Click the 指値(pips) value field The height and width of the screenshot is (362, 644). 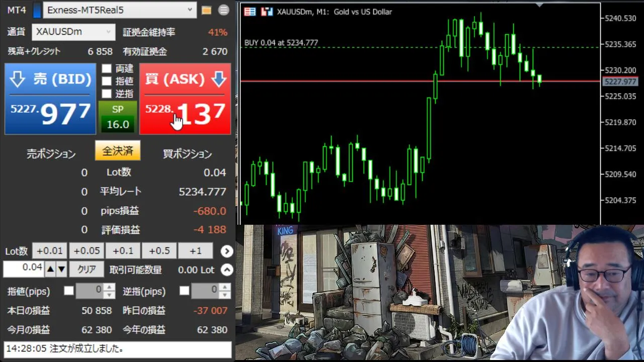pyautogui.click(x=91, y=291)
